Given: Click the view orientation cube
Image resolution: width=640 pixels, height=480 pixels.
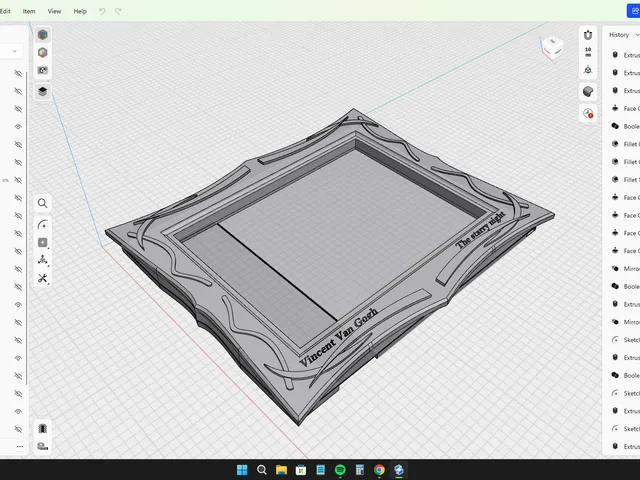Looking at the screenshot, I should [x=552, y=48].
